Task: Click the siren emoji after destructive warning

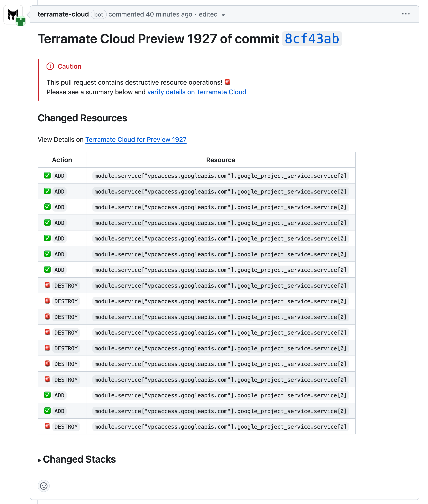Action: (227, 82)
